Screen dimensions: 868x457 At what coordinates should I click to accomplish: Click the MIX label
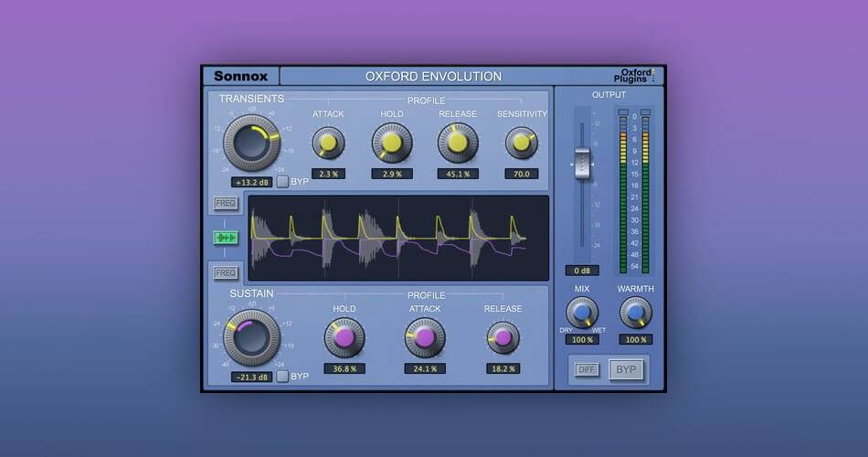pos(582,289)
